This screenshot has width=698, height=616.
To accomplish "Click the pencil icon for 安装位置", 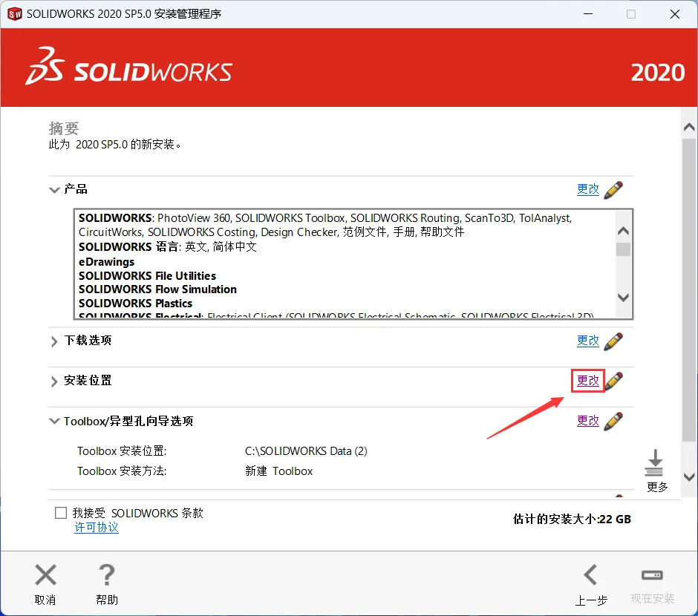I will (614, 381).
